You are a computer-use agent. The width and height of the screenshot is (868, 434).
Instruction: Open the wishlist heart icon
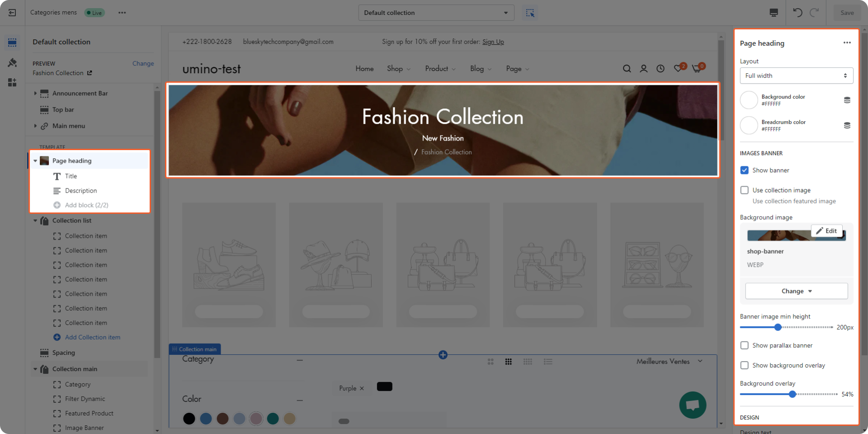(679, 68)
